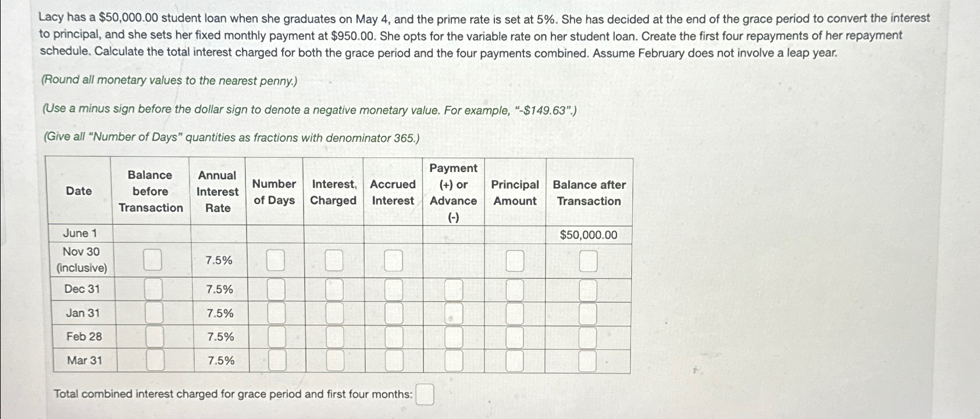Click the Balance before Transaction field for Dec 31
The height and width of the screenshot is (419, 980).
pyautogui.click(x=153, y=289)
